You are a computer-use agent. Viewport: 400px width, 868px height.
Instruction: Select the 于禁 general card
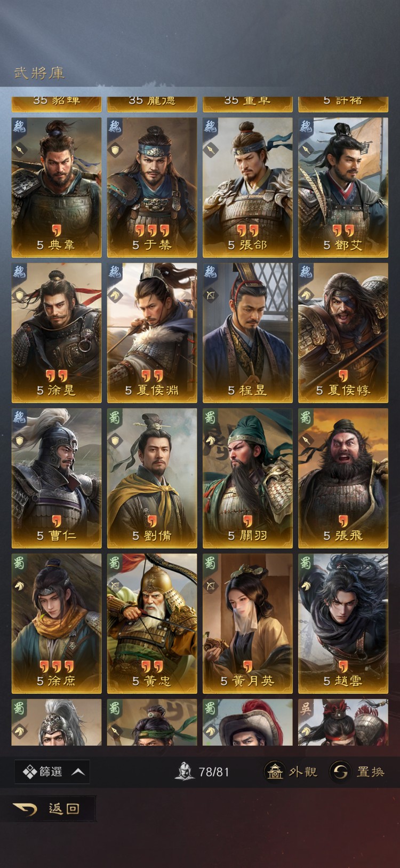pos(152,187)
